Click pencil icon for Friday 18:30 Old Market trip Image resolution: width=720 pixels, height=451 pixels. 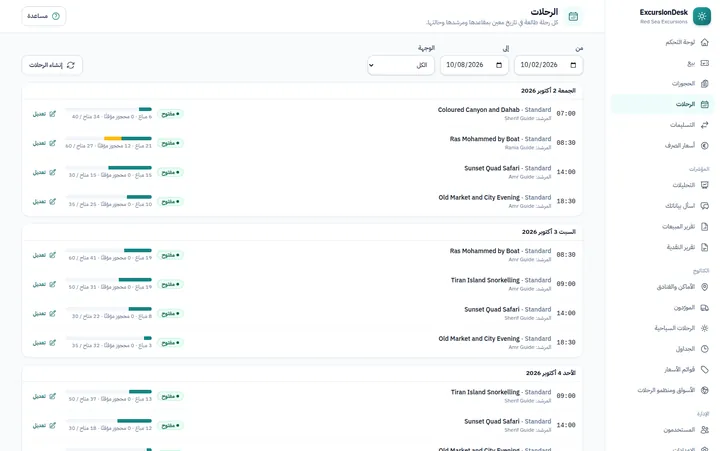(52, 202)
